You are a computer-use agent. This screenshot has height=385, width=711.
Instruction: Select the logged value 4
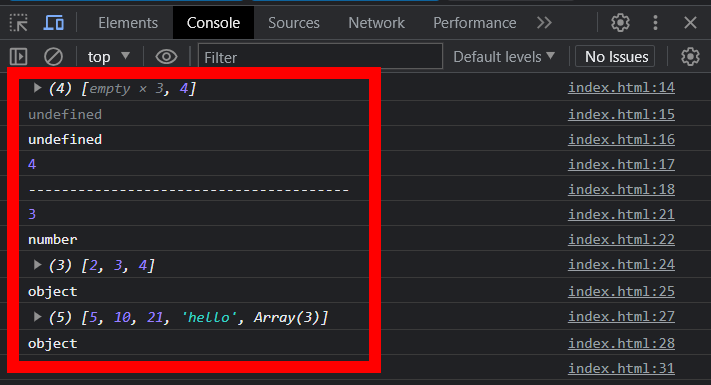click(32, 164)
